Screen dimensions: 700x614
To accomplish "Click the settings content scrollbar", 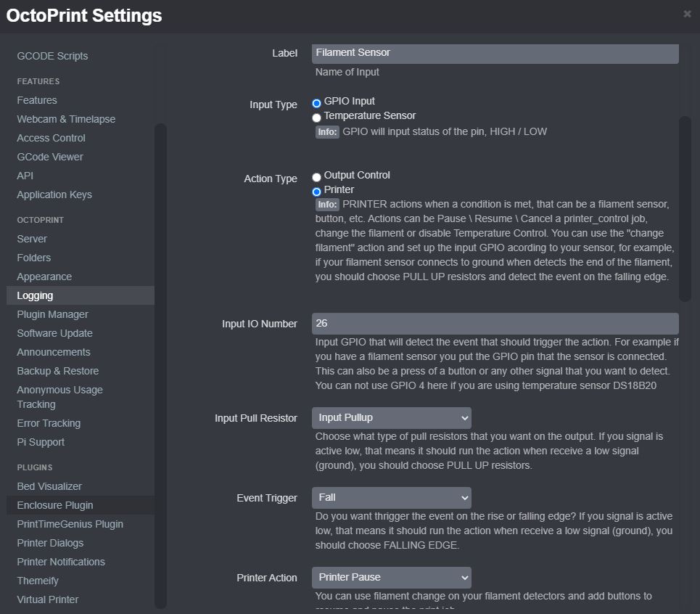I will click(685, 208).
